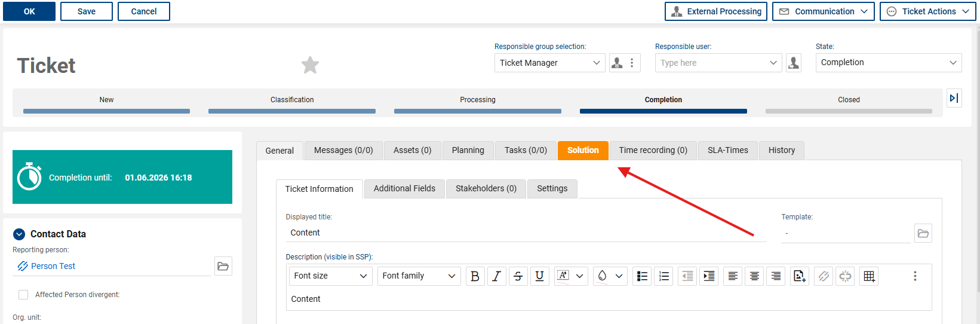The image size is (980, 324).
Task: Click description text editing area
Action: pos(609,299)
